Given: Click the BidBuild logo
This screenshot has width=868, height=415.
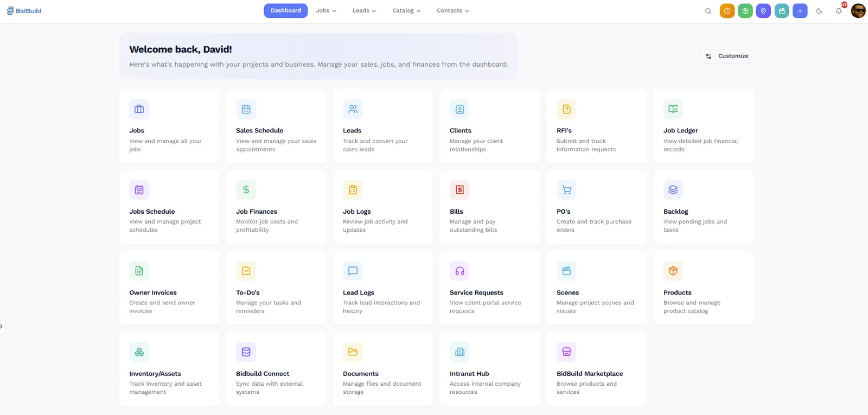Looking at the screenshot, I should point(24,11).
